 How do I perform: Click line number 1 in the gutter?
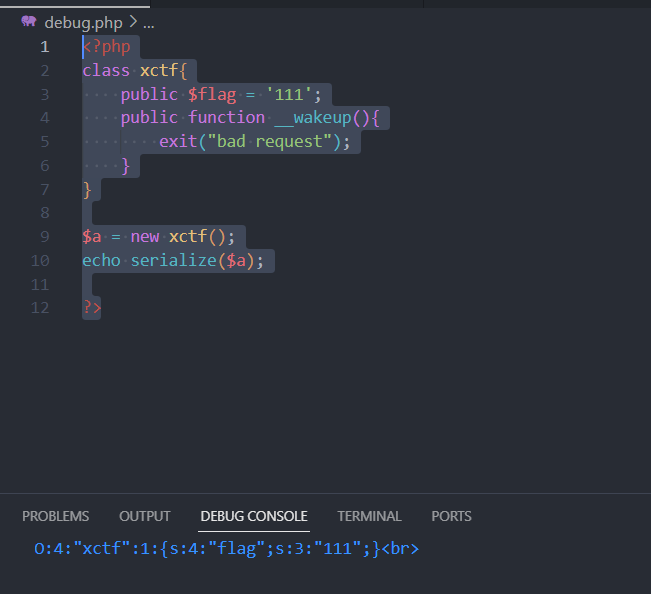click(44, 47)
